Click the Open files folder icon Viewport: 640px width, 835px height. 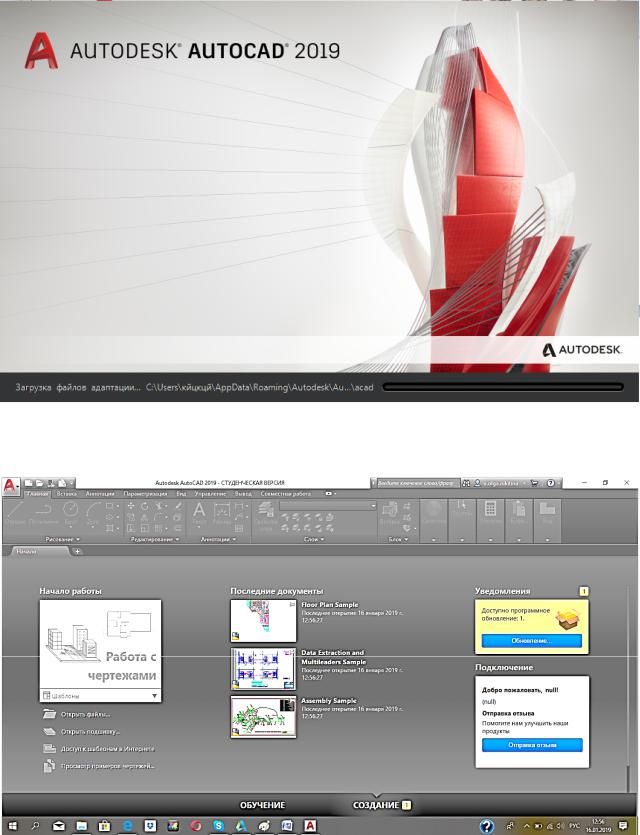pyautogui.click(x=49, y=714)
